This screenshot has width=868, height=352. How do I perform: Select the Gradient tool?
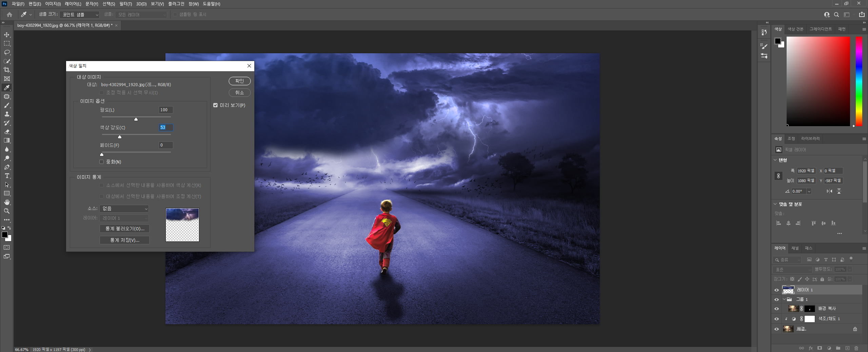click(x=7, y=140)
